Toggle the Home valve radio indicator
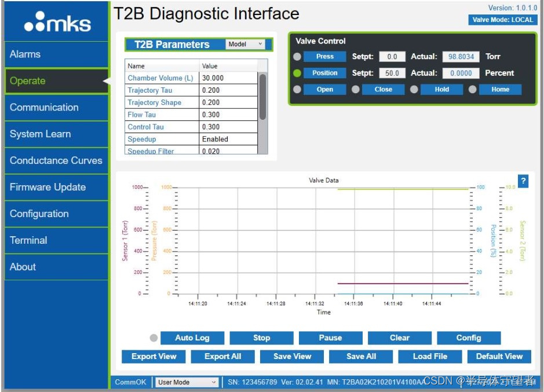 pyautogui.click(x=472, y=90)
